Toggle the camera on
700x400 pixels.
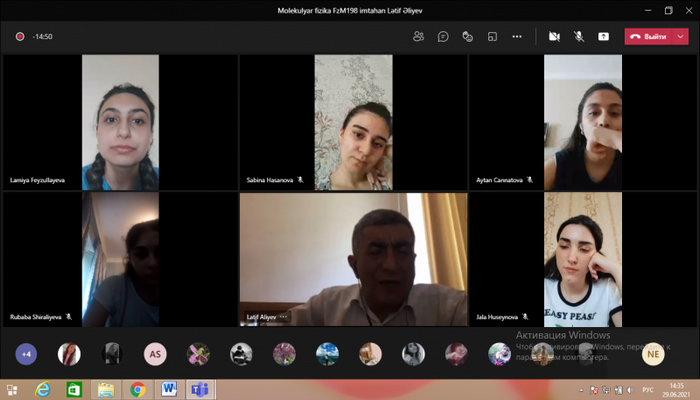click(554, 36)
